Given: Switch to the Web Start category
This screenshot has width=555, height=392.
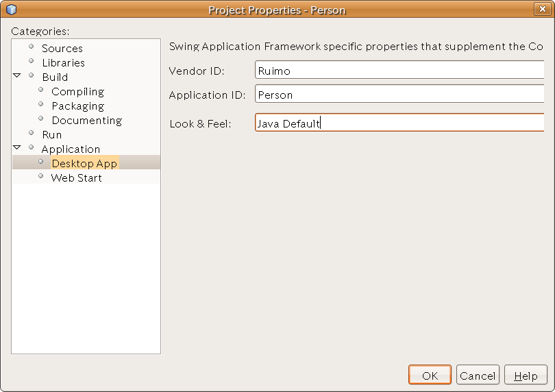Looking at the screenshot, I should coord(76,178).
